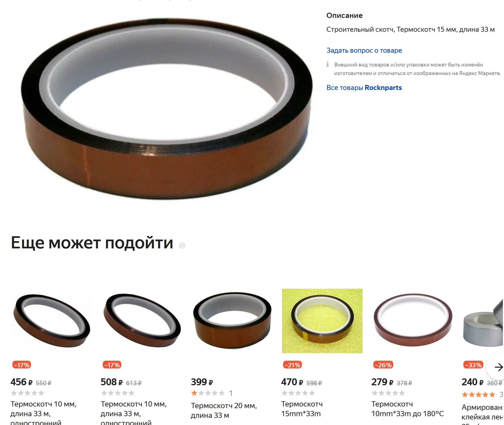
Task: Click the −26% discount badge
Action: point(383,365)
